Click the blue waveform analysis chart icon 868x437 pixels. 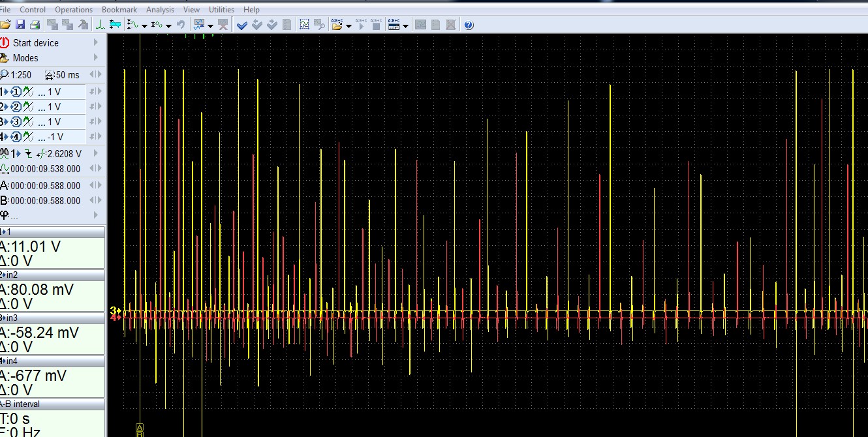[200, 25]
